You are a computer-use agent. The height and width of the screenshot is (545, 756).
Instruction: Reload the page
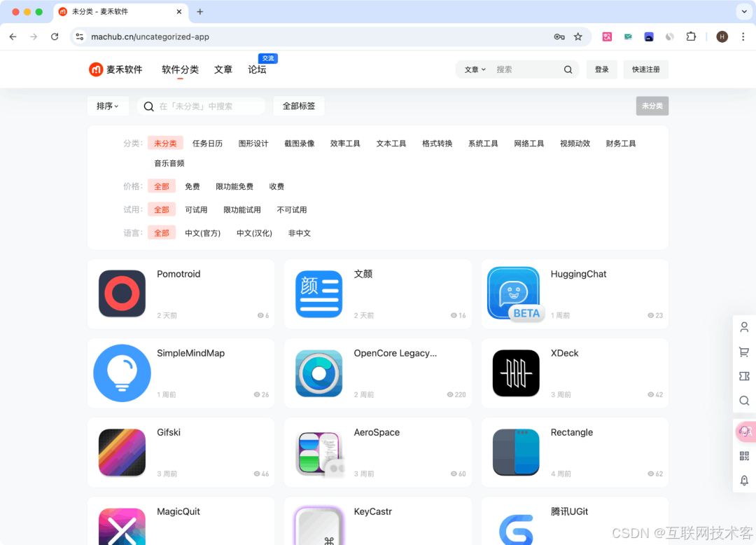tap(55, 36)
